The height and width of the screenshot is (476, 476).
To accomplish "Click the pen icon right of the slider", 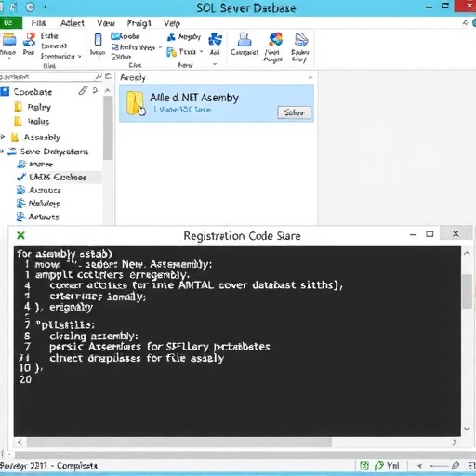I will (x=455, y=466).
